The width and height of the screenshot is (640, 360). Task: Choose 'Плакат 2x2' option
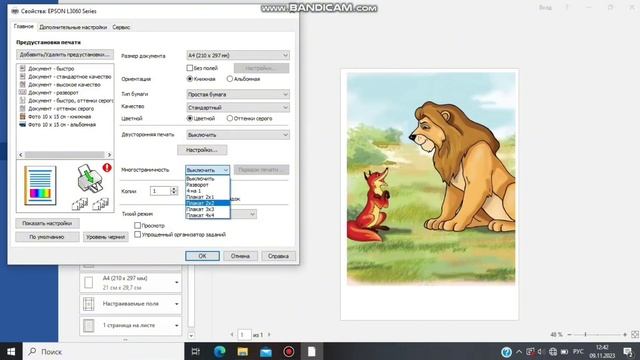(208, 203)
